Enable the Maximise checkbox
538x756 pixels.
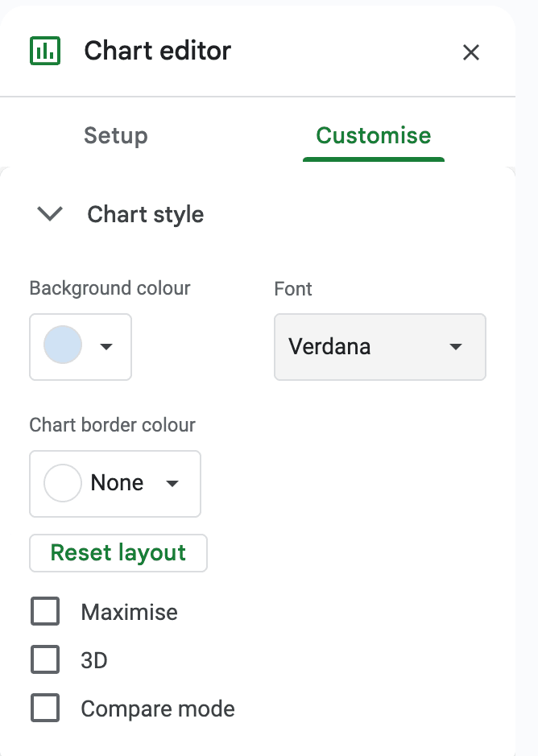45,612
